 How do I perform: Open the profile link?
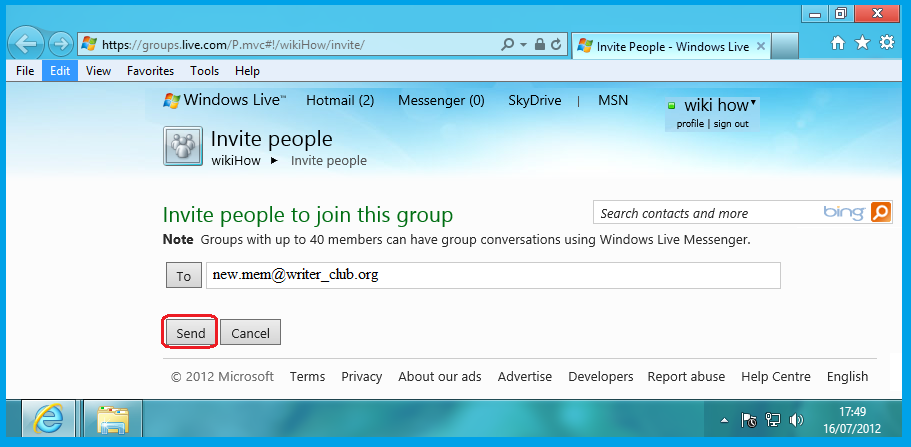[690, 124]
